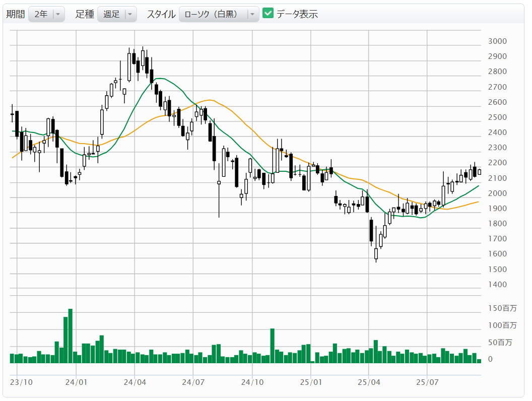Click the 期間 label text
Image resolution: width=532 pixels, height=401 pixels.
[x=15, y=14]
